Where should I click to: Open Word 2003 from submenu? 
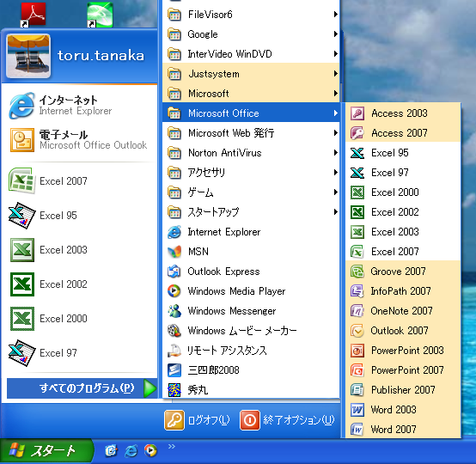403,409
